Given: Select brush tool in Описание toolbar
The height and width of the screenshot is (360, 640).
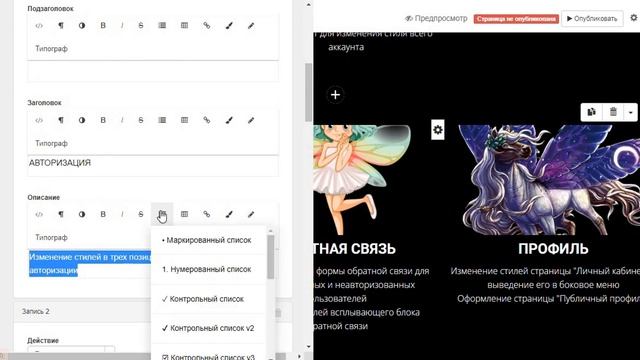Looking at the screenshot, I should 229,214.
